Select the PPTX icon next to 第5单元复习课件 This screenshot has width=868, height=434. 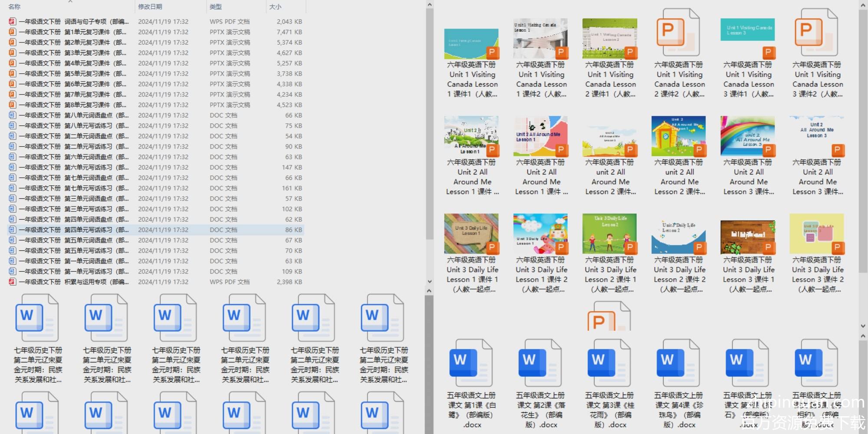coord(12,73)
